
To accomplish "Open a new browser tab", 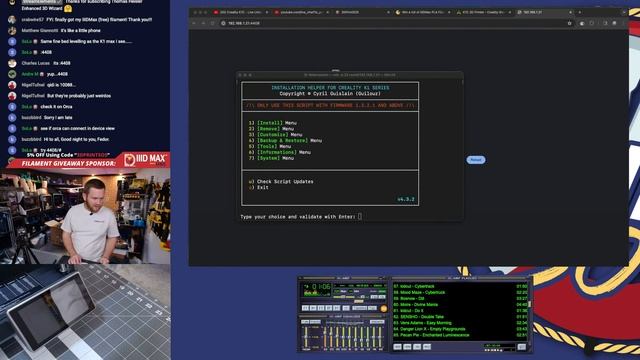I will coord(580,12).
